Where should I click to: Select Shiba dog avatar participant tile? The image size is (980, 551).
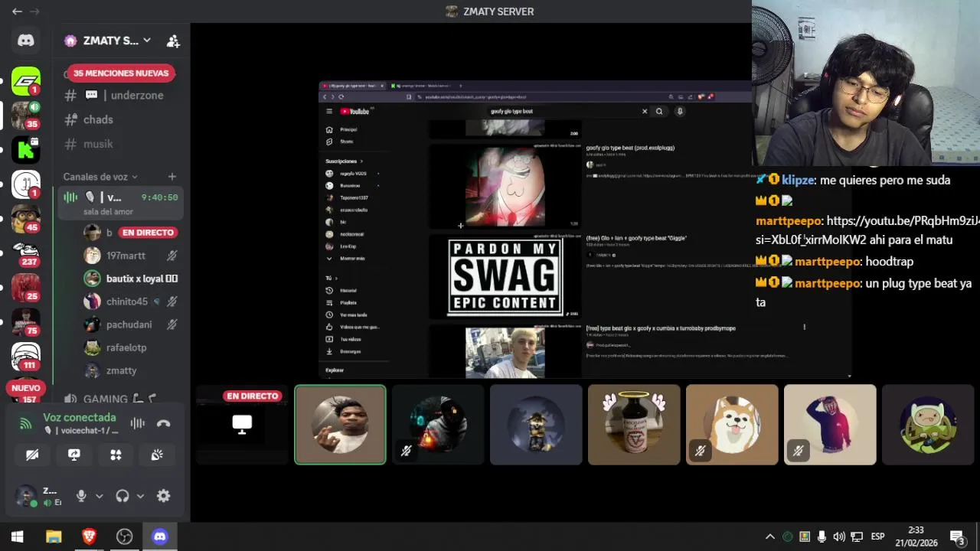click(732, 425)
